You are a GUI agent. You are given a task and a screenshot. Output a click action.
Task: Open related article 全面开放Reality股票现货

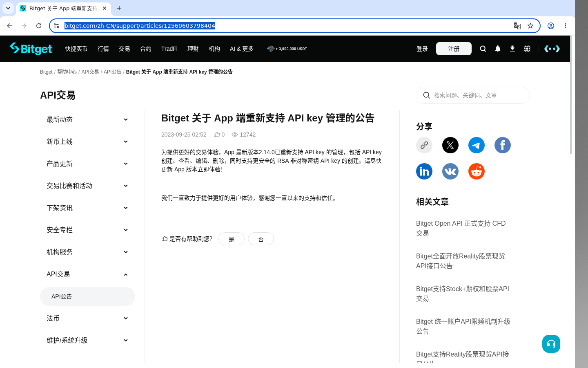(461, 261)
